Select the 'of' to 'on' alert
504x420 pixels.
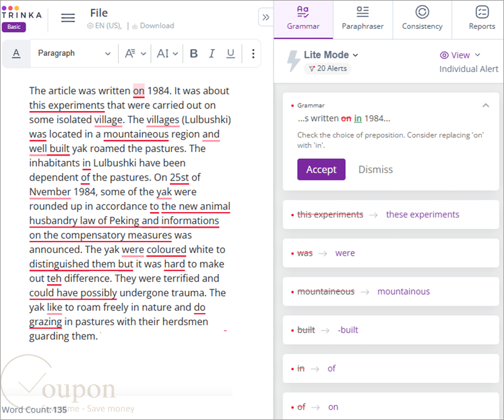click(x=391, y=407)
